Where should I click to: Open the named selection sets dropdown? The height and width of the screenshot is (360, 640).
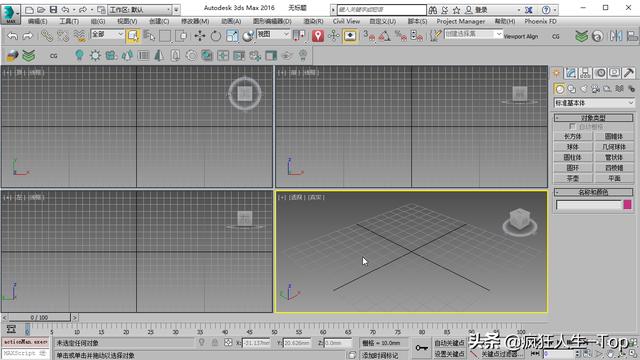tap(473, 34)
